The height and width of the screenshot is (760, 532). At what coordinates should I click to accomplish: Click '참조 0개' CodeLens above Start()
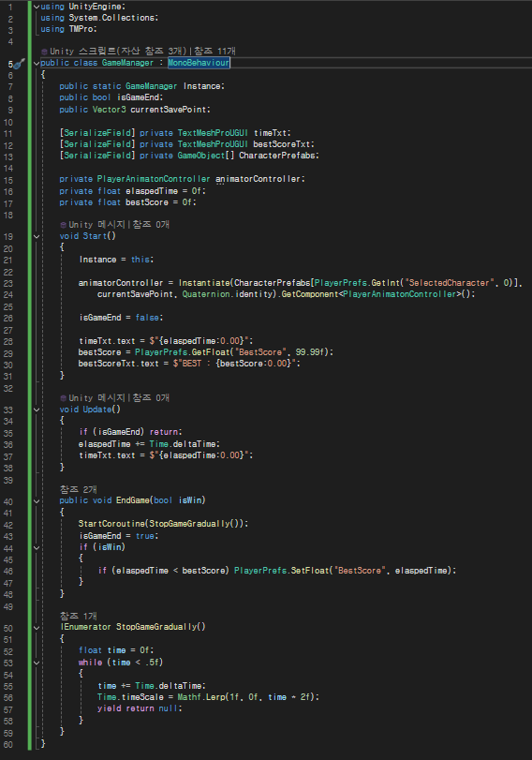pyautogui.click(x=151, y=225)
